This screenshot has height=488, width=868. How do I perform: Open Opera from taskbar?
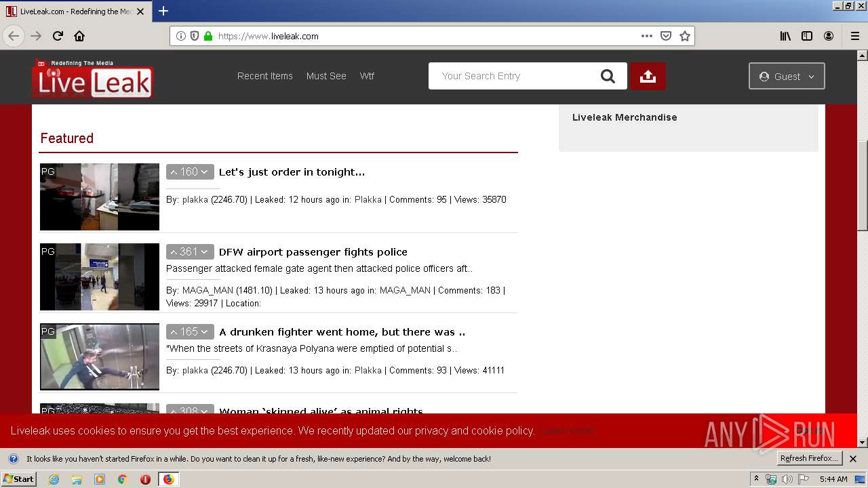145,479
